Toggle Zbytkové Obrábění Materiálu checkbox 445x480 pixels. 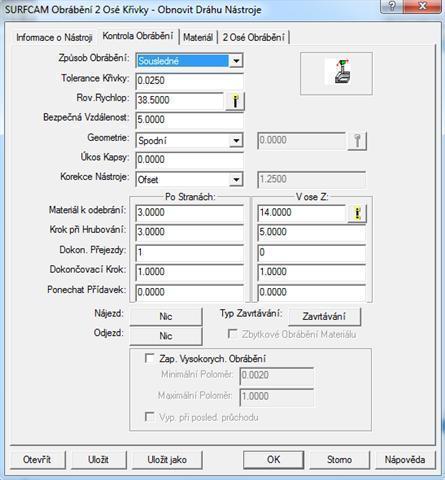[232, 334]
